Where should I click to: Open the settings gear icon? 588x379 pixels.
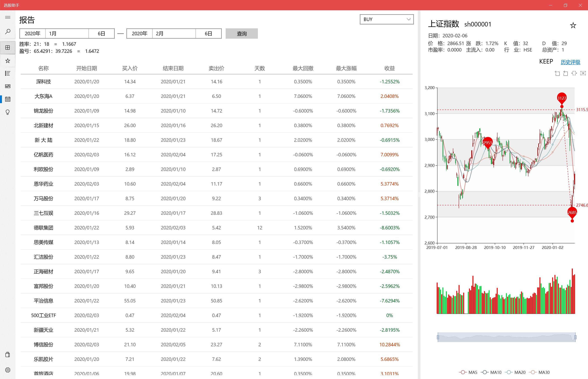click(8, 370)
